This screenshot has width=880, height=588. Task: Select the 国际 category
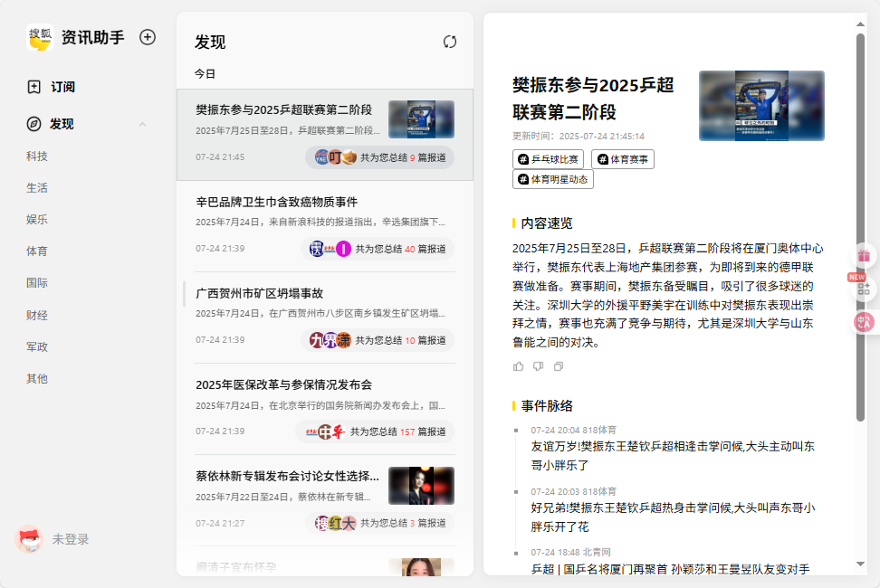tap(37, 282)
